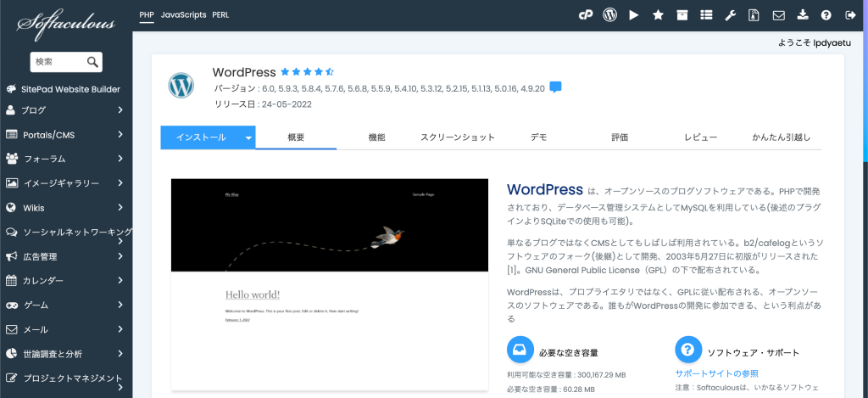Open the サポートサイトの参照 link
868x398 pixels.
click(717, 373)
